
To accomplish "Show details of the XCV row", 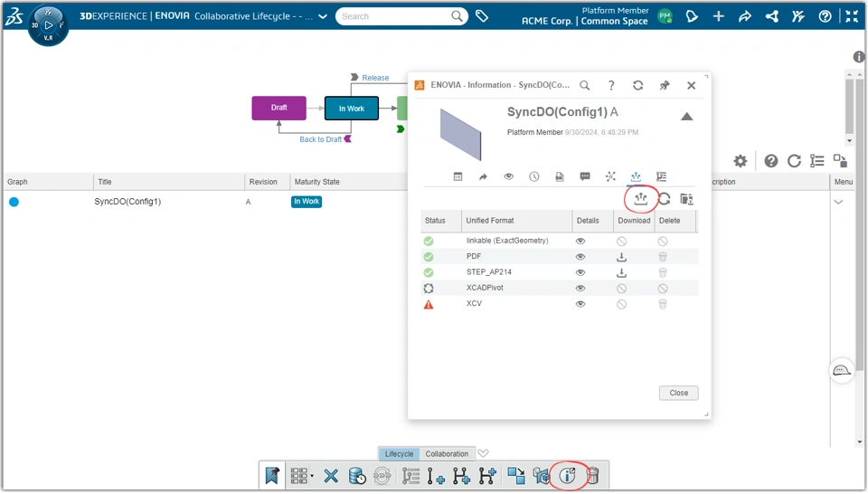I will (x=580, y=304).
